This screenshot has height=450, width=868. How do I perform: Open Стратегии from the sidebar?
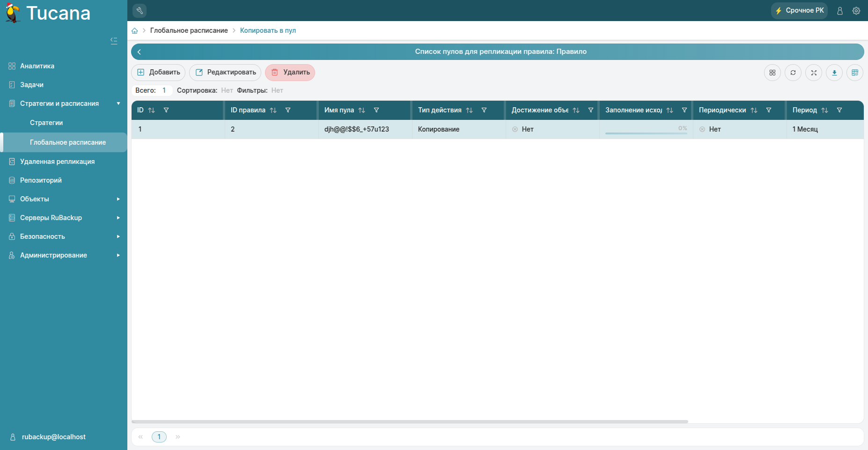tap(47, 122)
